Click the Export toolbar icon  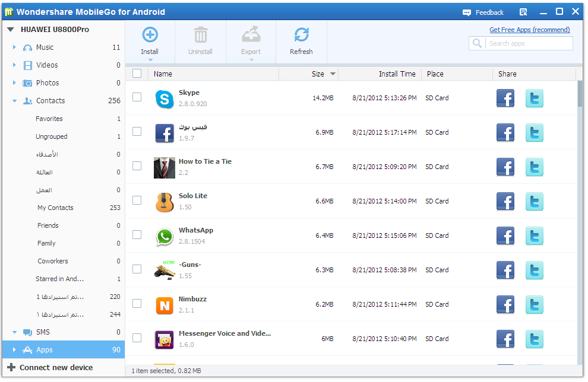pos(251,34)
